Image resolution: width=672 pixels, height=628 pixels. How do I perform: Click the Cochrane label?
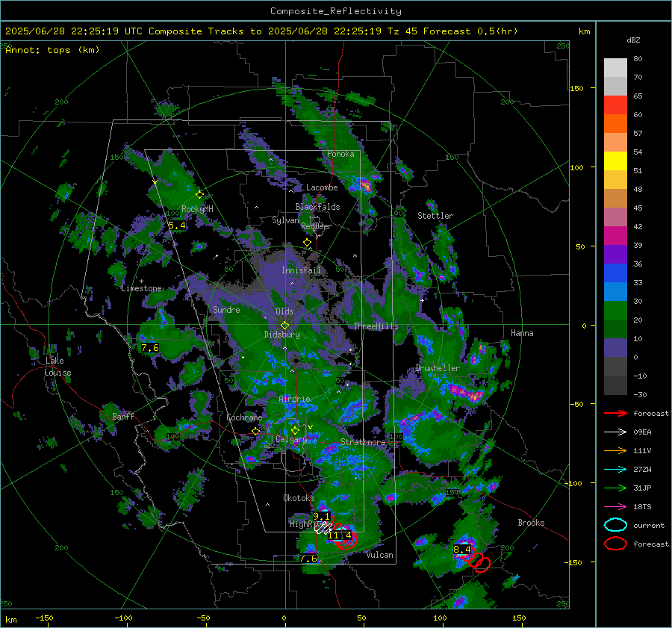[244, 417]
